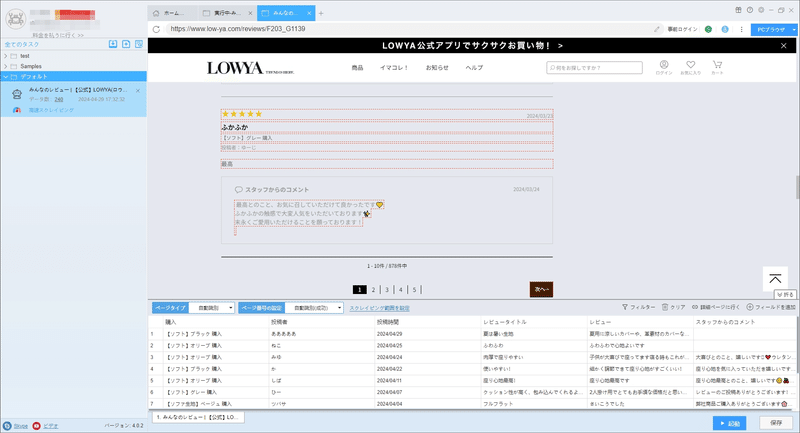Open the PCブラウザ dropdown arrow
This screenshot has height=433, width=800.
pyautogui.click(x=794, y=30)
